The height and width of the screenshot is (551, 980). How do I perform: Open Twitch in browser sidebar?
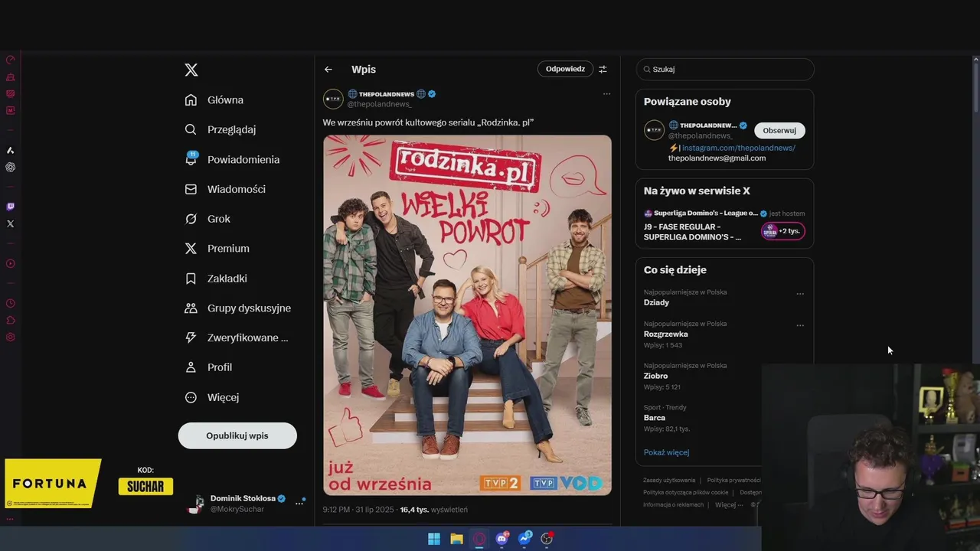(x=10, y=207)
